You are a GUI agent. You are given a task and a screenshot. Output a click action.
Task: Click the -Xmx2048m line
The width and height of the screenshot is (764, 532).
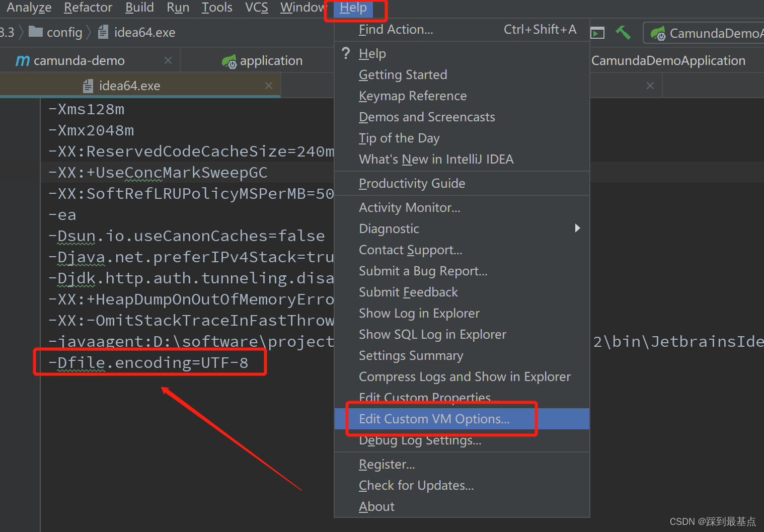click(91, 130)
